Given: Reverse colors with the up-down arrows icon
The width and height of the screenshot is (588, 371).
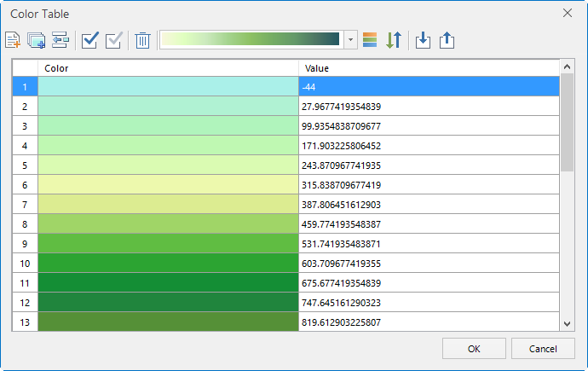Looking at the screenshot, I should 393,40.
